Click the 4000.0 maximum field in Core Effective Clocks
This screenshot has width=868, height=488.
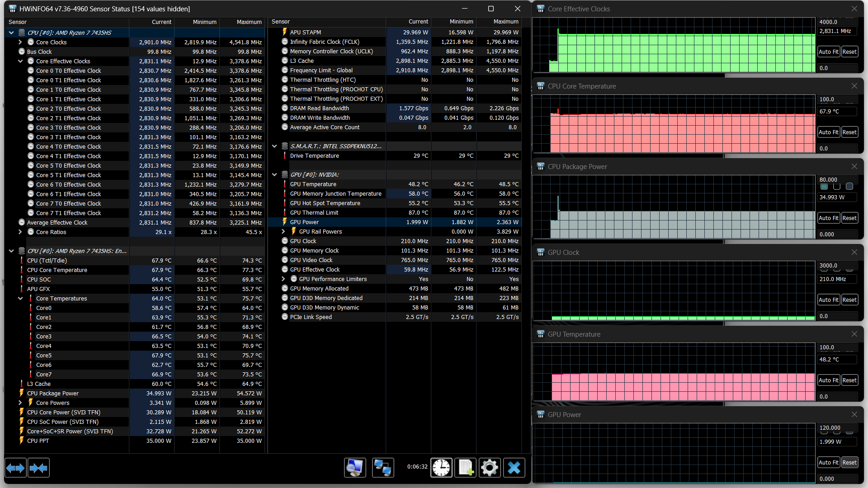(x=837, y=22)
